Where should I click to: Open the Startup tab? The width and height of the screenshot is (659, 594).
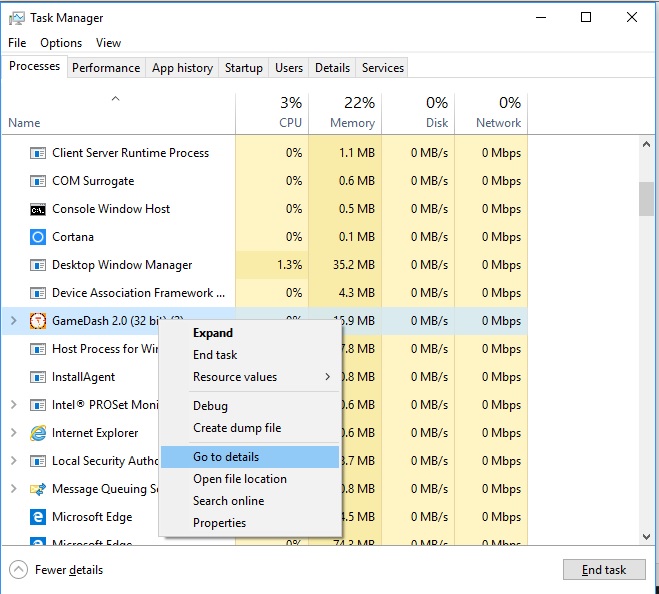click(x=244, y=68)
